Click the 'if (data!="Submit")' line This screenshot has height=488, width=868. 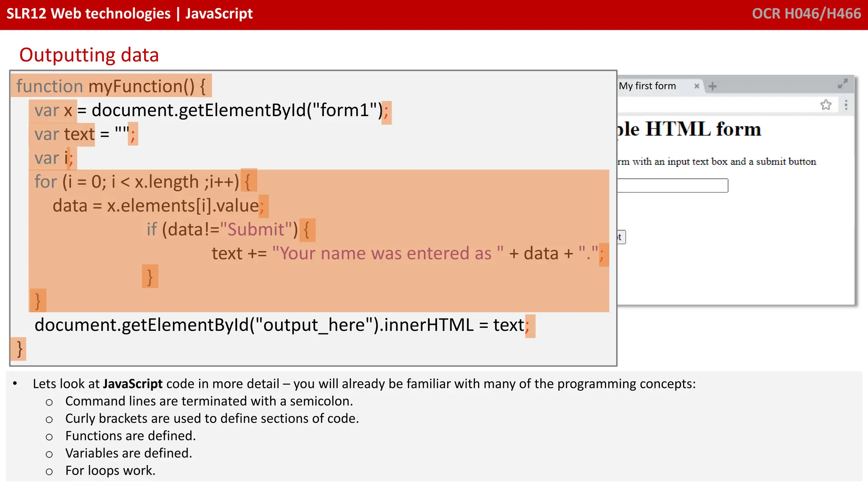[x=222, y=229]
